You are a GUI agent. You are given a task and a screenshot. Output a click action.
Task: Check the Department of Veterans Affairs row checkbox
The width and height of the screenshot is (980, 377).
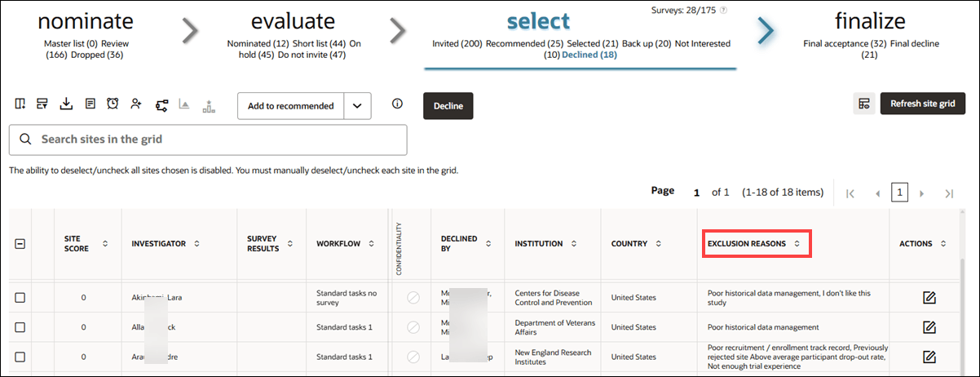(x=20, y=327)
